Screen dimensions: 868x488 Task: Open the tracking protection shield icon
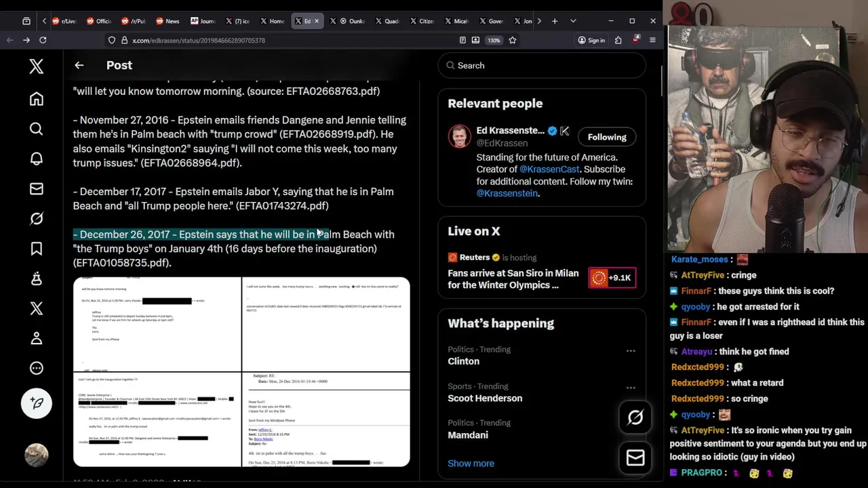click(x=112, y=40)
